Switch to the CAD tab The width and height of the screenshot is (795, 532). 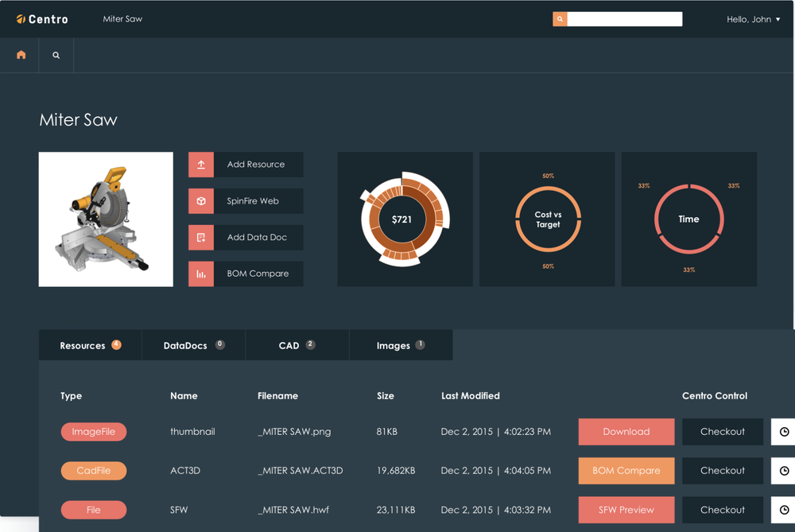(x=297, y=345)
